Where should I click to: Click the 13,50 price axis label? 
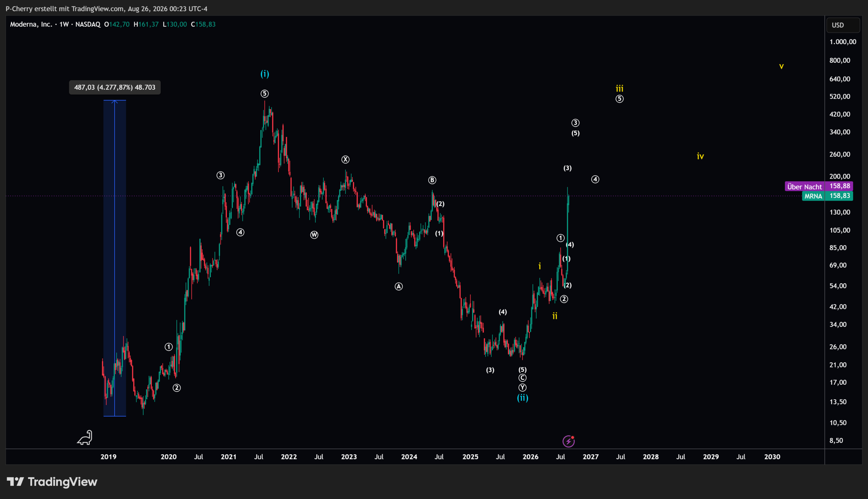pos(838,402)
